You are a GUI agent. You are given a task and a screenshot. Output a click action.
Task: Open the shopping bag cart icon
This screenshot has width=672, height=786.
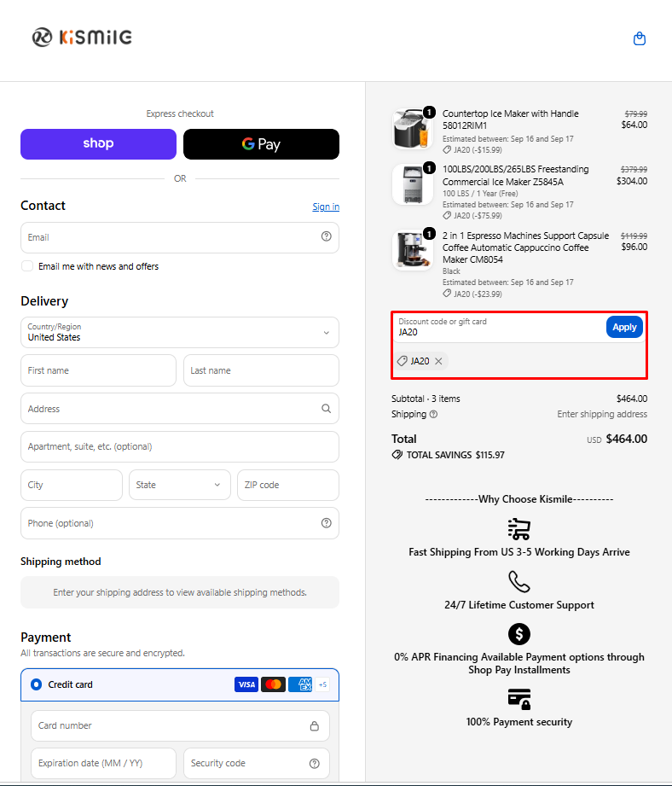click(640, 38)
